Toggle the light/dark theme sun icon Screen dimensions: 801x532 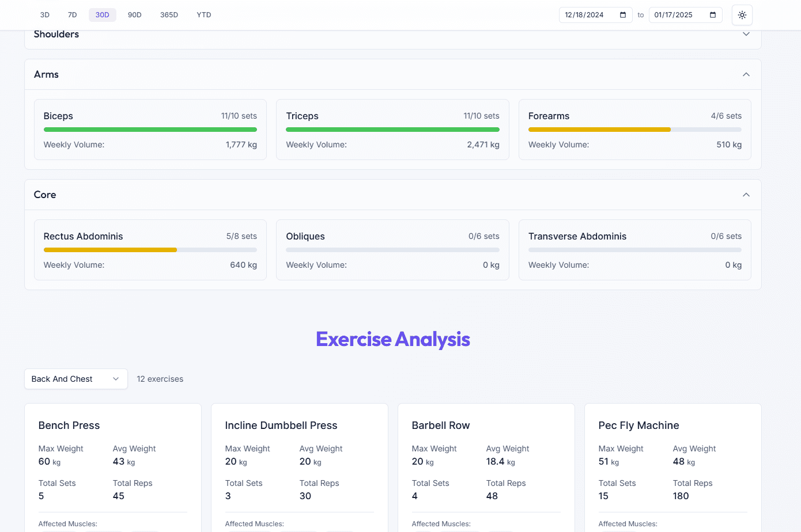pos(742,15)
